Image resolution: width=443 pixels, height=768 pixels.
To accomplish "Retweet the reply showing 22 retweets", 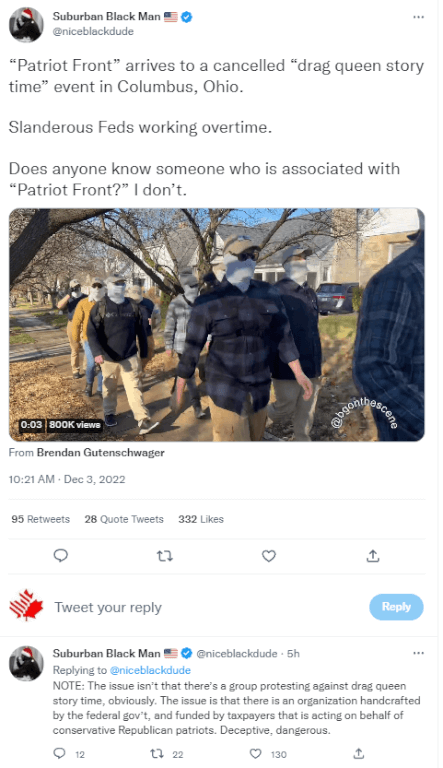I will [x=157, y=754].
